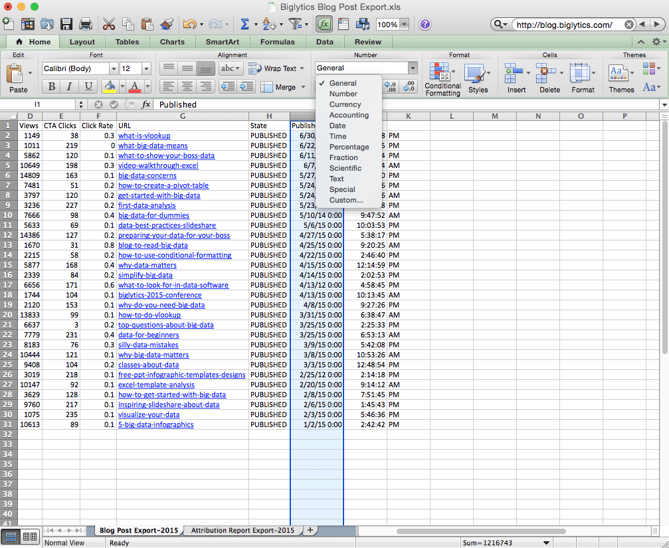Click the Print icon
The height and width of the screenshot is (548, 669).
pos(86,24)
